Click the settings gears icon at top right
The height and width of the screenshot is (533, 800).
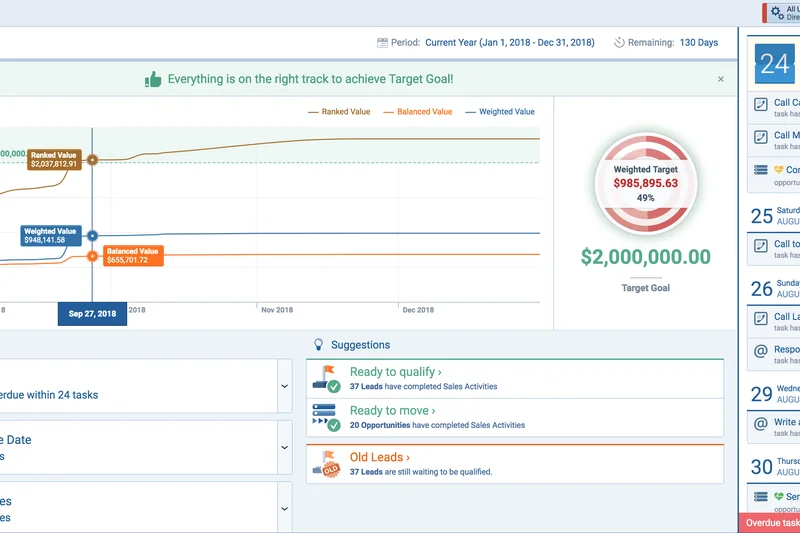click(777, 13)
